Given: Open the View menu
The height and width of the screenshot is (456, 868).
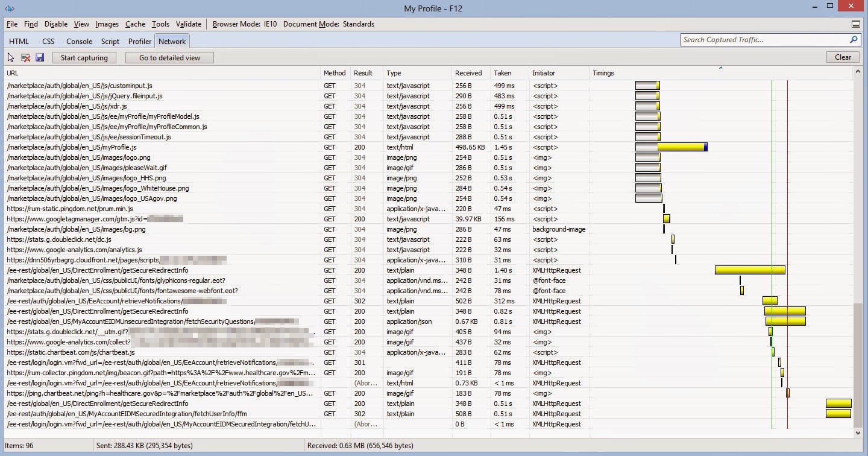Looking at the screenshot, I should point(81,24).
